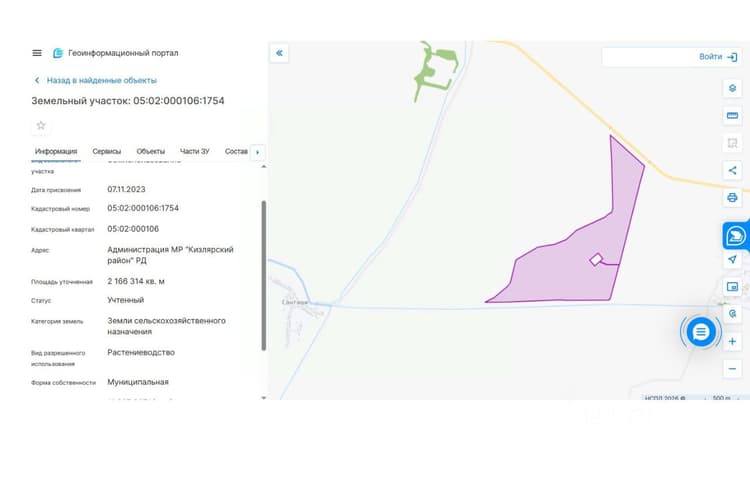Select the cadastral quarter 05:02:000106 value
This screenshot has height=485, width=750.
(x=133, y=229)
